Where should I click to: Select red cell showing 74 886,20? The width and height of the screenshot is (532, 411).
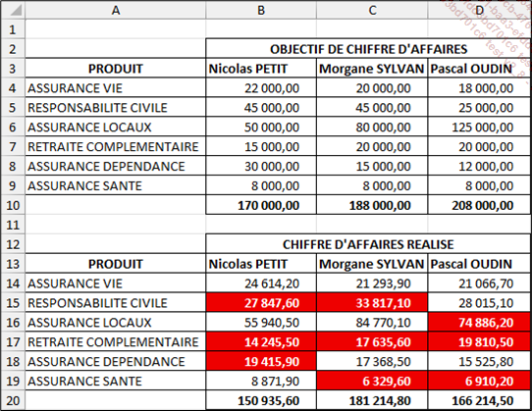[479, 322]
